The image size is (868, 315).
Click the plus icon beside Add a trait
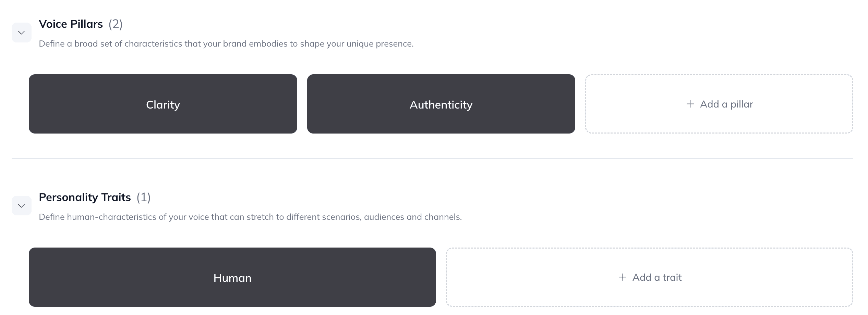click(x=623, y=277)
